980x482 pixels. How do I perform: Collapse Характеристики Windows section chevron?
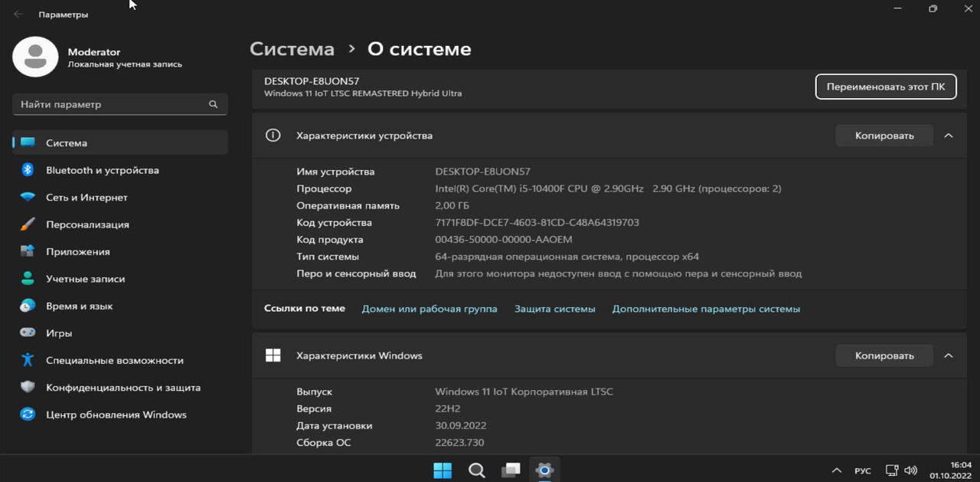click(x=948, y=356)
